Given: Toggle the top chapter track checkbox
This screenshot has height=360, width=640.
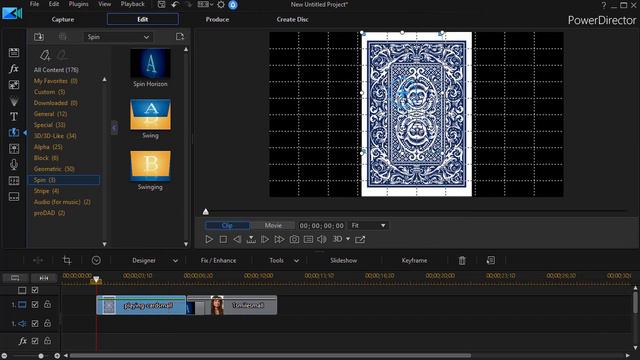Looking at the screenshot, I should 35,290.
